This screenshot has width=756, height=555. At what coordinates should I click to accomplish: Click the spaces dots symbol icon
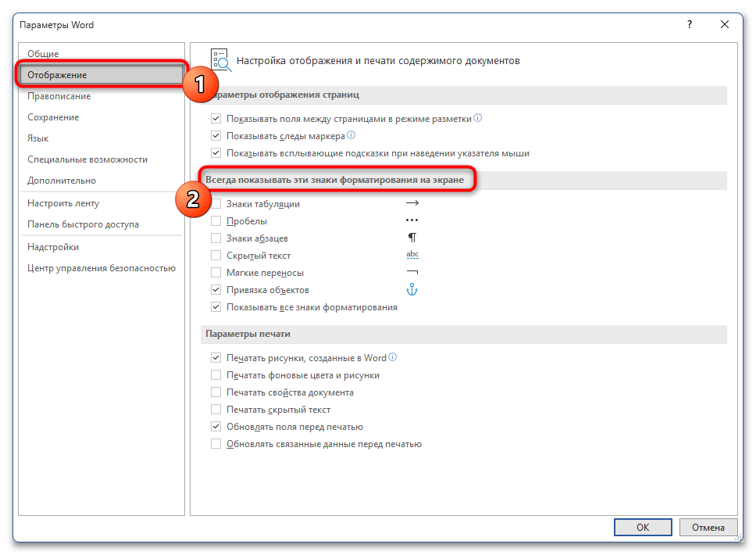(x=412, y=220)
